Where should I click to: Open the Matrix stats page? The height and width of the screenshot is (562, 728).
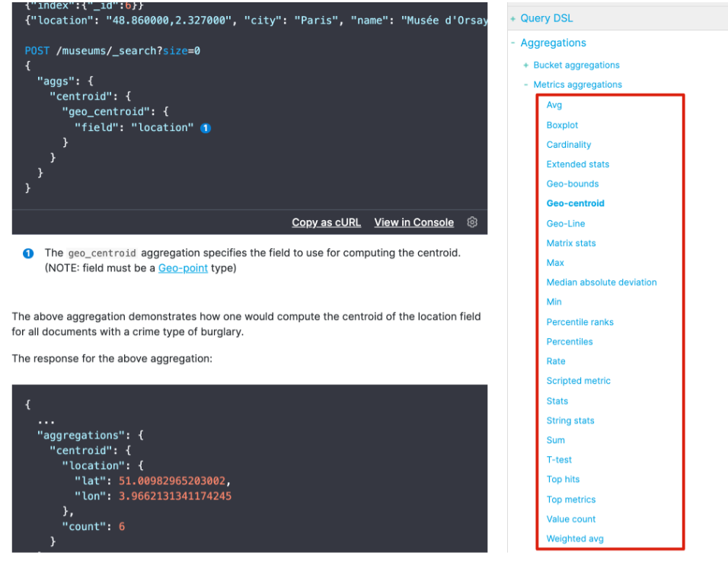point(571,243)
